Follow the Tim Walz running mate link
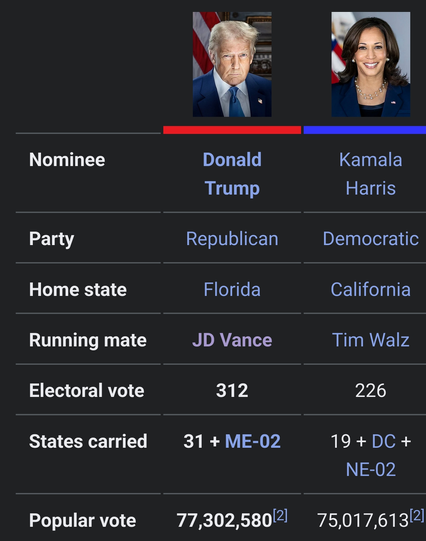 (370, 340)
